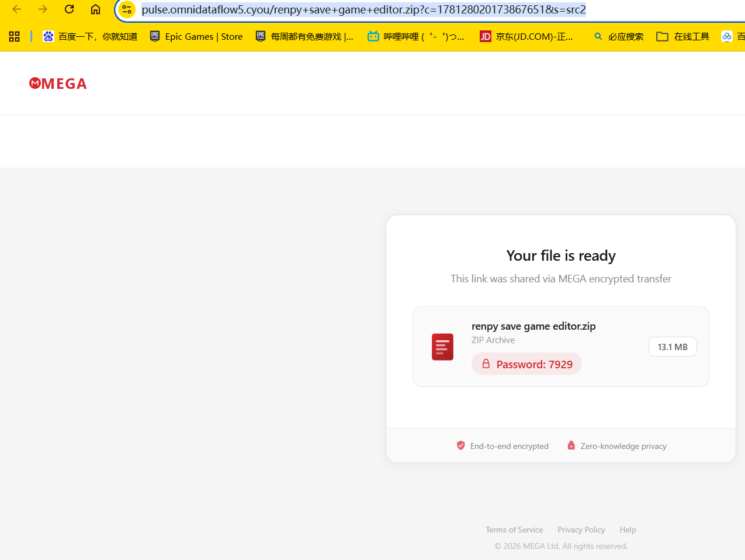Click the ZIP Archive label
The height and width of the screenshot is (560, 745).
(493, 340)
